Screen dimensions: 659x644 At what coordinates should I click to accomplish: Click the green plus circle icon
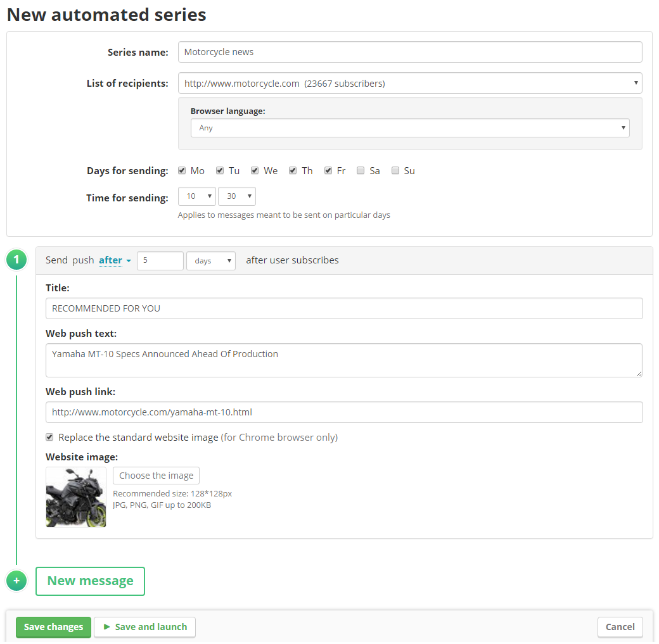click(16, 581)
